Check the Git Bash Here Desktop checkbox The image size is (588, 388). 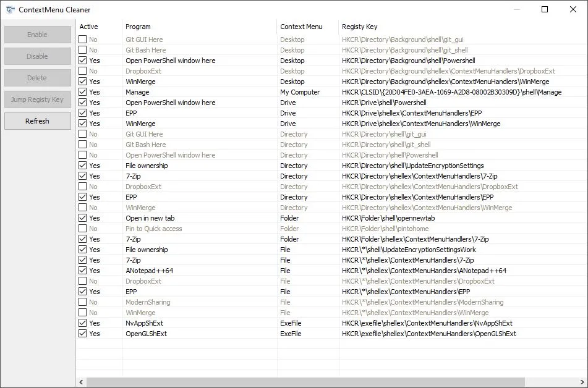click(82, 50)
